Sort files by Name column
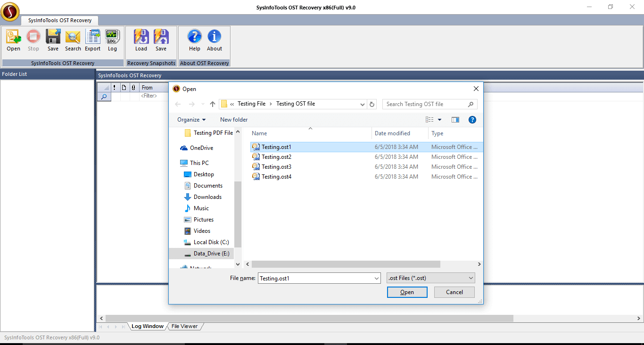 coord(310,133)
